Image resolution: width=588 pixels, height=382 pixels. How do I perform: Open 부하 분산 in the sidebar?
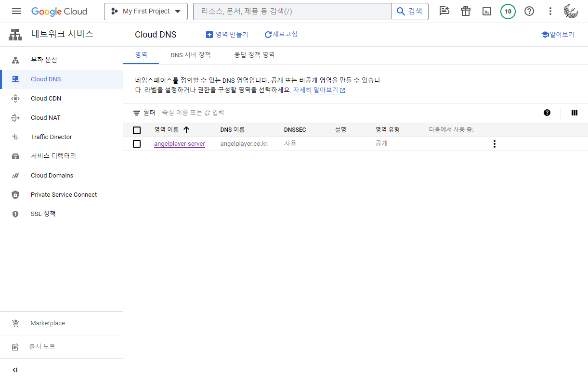[x=62, y=60]
